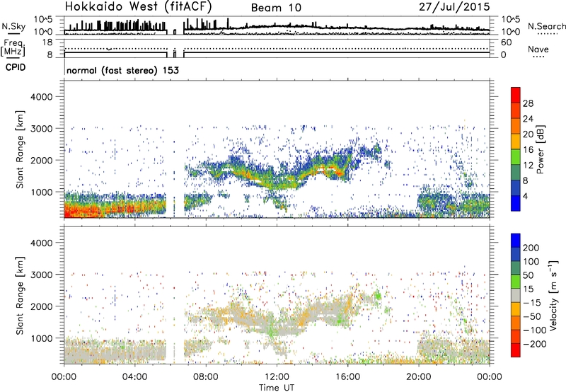Click the 3000 tick on velocity panel
This screenshot has width=566, height=392.
tap(41, 275)
